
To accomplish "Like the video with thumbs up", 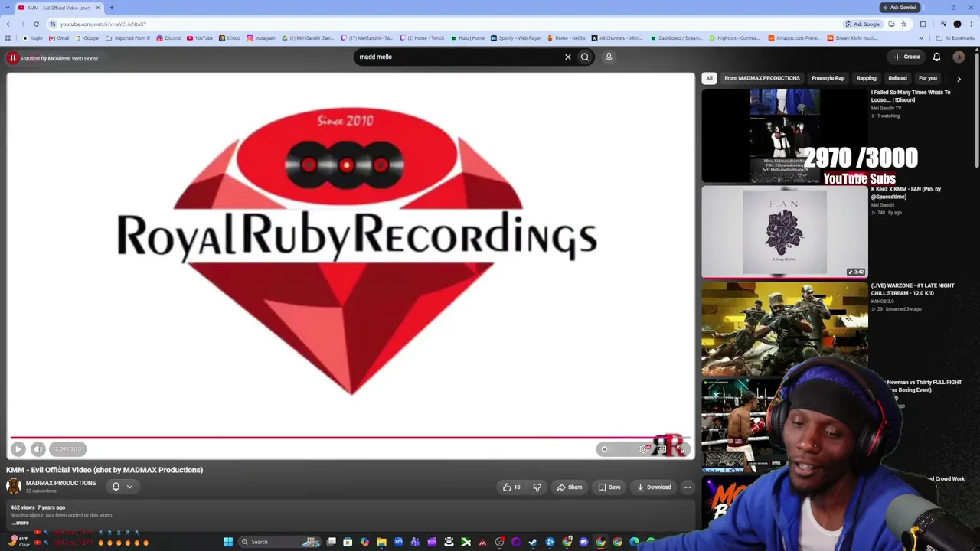I will point(511,487).
